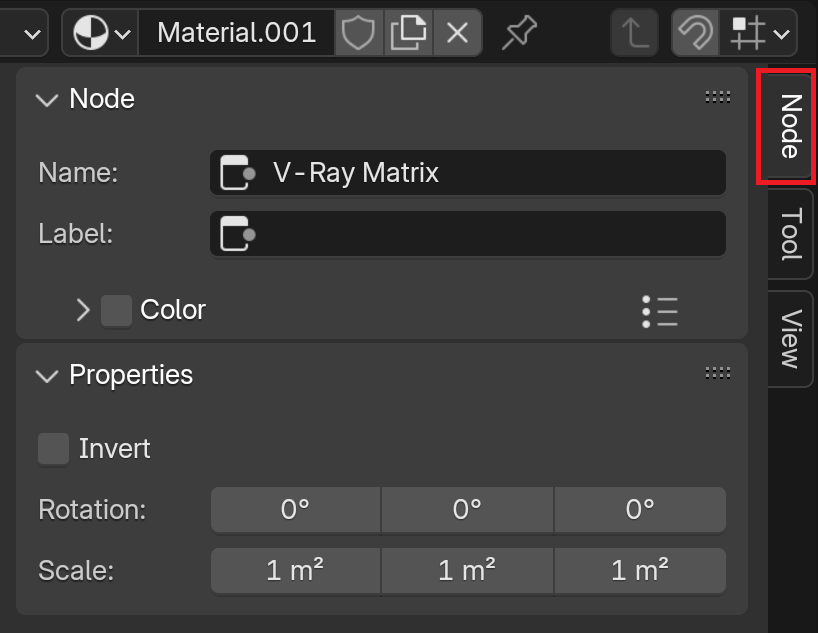Enable the Invert checkbox
The height and width of the screenshot is (633, 818).
point(54,448)
